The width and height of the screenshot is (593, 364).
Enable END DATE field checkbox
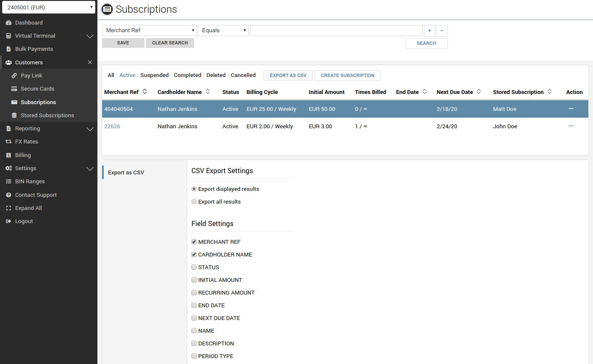194,306
